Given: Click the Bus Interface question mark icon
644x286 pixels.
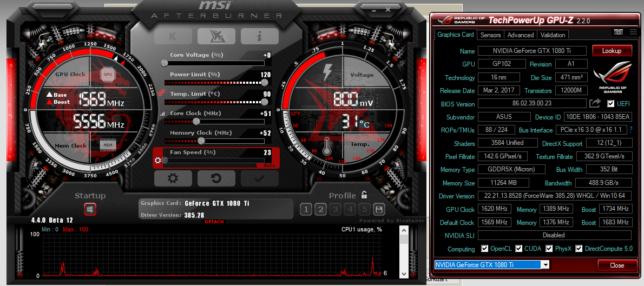Looking at the screenshot, I should pos(631,130).
